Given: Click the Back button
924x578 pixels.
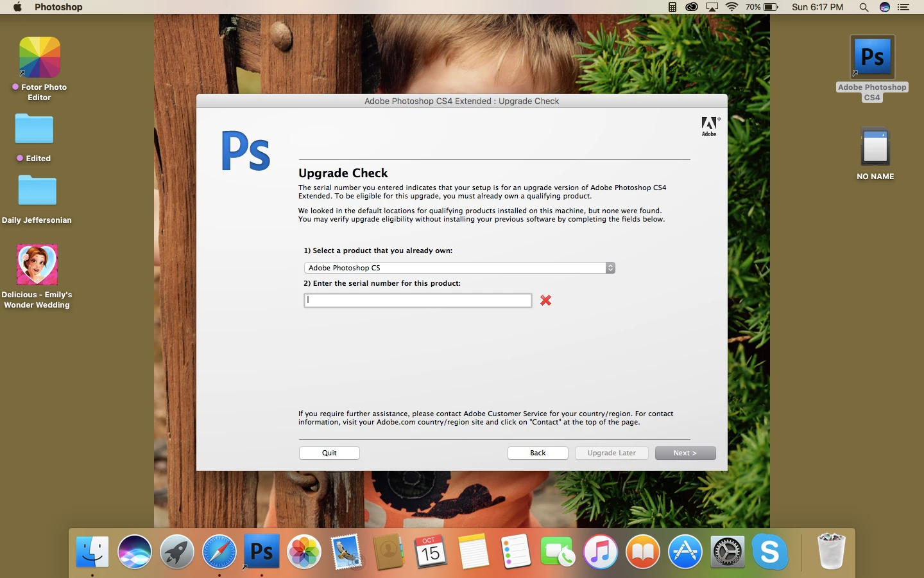Looking at the screenshot, I should [538, 453].
